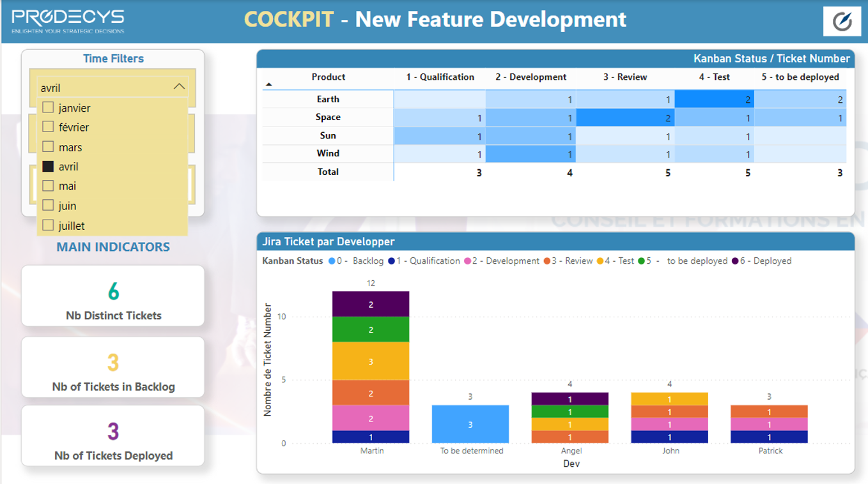Click the Qualification legend dark blue dot
This screenshot has height=484, width=868.
pyautogui.click(x=392, y=261)
